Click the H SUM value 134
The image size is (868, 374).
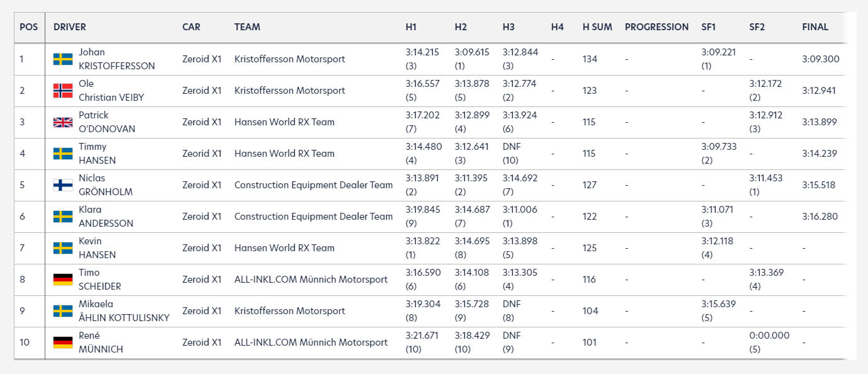click(x=590, y=59)
